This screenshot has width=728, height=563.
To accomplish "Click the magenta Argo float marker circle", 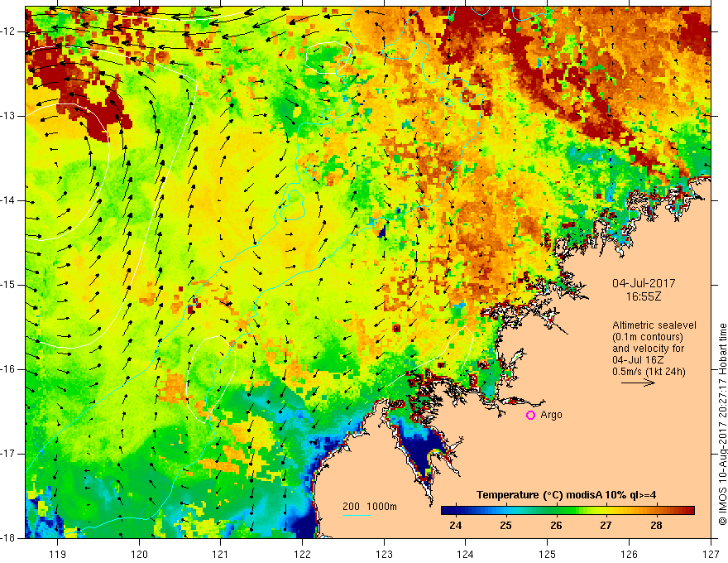I will (x=530, y=416).
